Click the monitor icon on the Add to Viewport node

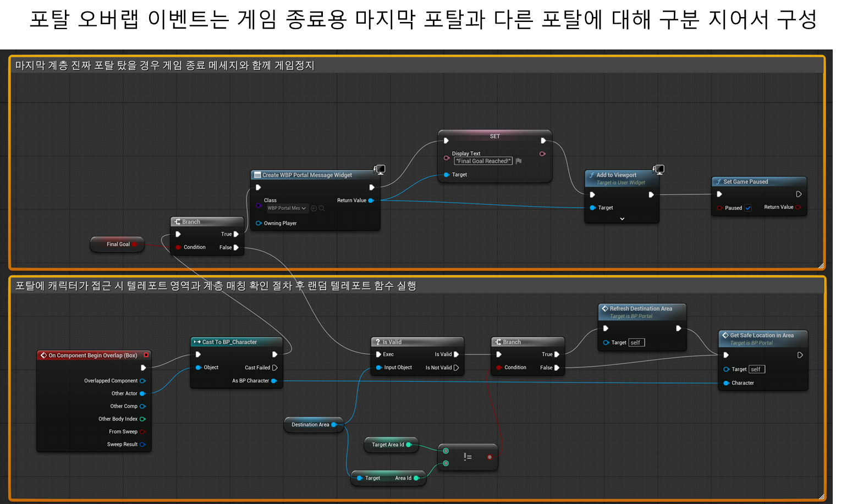pyautogui.click(x=659, y=169)
